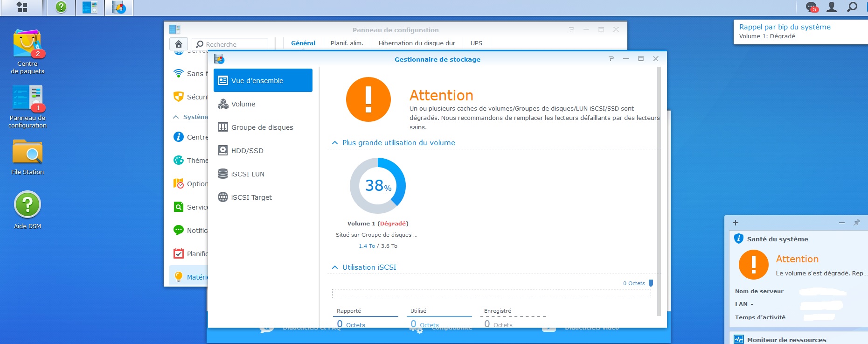
Task: Select Volume in storage manager sidebar
Action: 263,104
